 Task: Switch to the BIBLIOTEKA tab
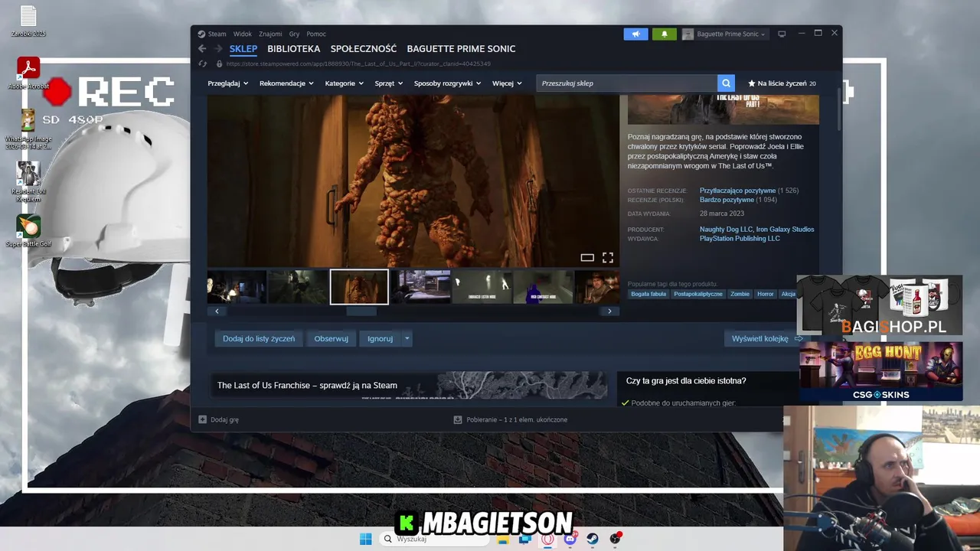pos(294,49)
